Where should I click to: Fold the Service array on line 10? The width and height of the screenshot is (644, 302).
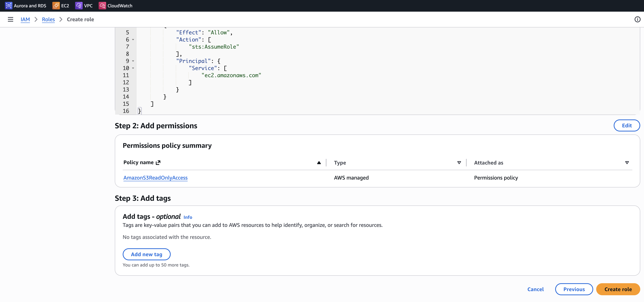tap(133, 68)
